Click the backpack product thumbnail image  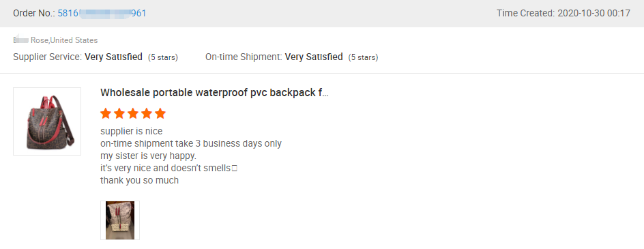[x=47, y=121]
